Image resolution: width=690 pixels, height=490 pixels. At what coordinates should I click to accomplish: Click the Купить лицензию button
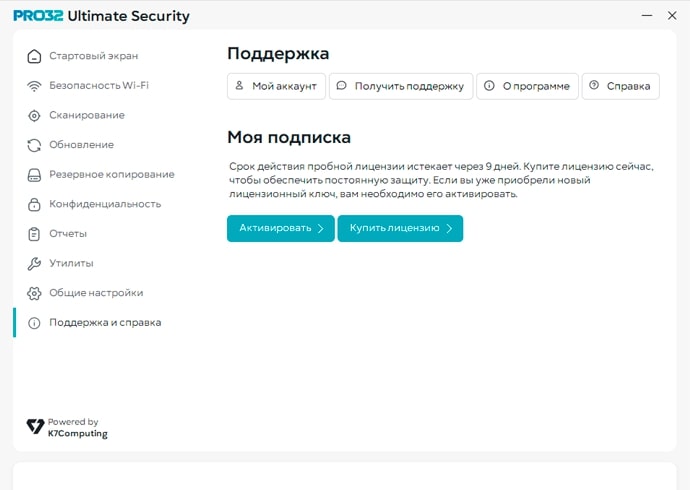coord(400,228)
